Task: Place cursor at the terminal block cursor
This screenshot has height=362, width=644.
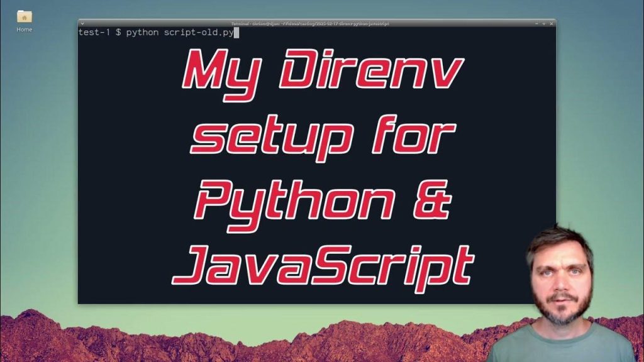Action: 236,32
